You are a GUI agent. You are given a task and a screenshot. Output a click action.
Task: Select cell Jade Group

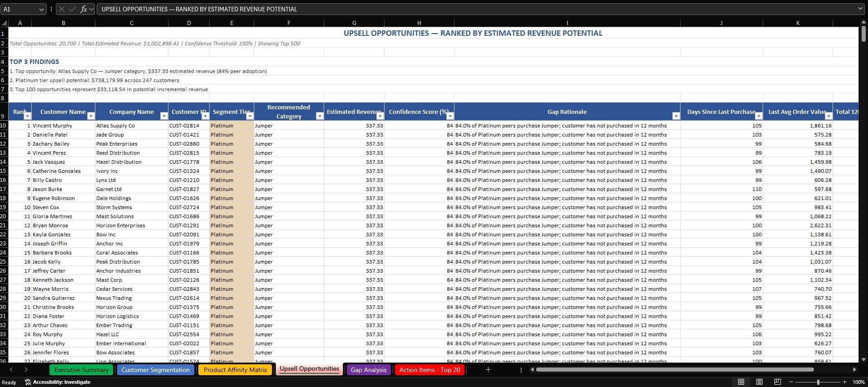point(131,135)
